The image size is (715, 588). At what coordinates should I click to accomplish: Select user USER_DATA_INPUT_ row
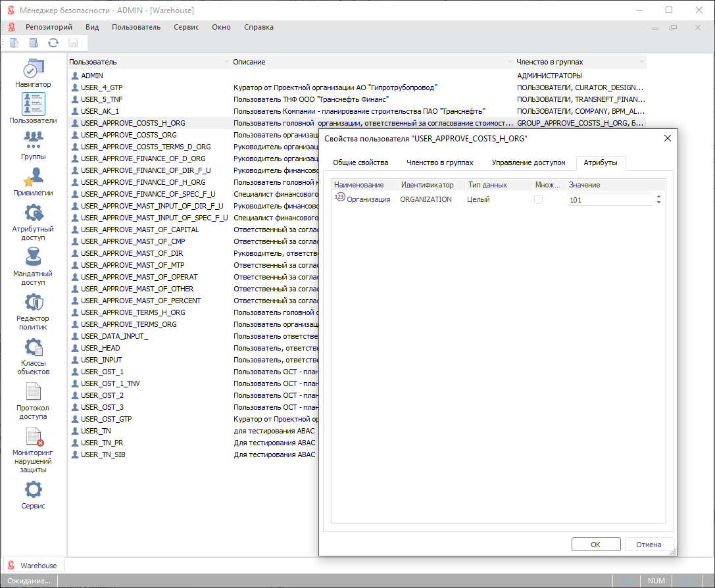point(193,336)
